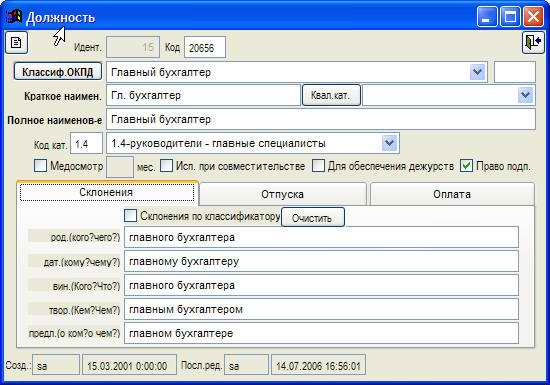Uncheck the Право подп. checkbox
Viewport: 550px width, 385px height.
467,165
